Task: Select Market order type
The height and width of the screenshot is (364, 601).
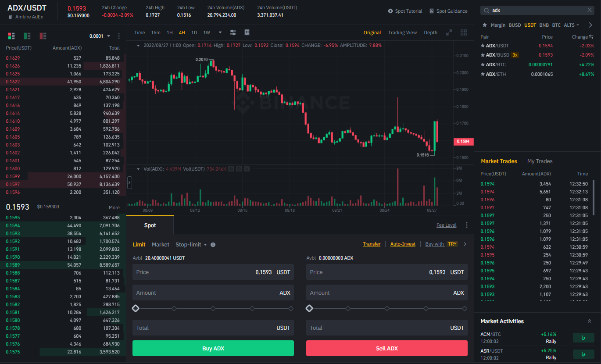Action: [161, 245]
